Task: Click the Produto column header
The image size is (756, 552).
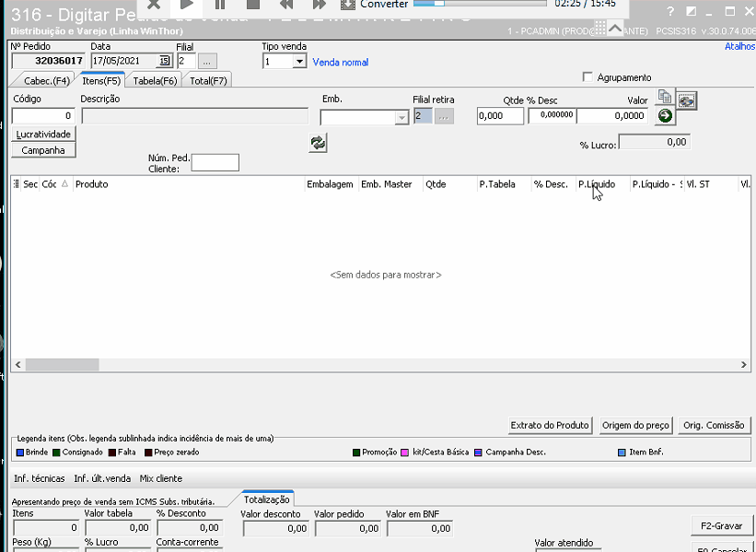Action: [189, 183]
